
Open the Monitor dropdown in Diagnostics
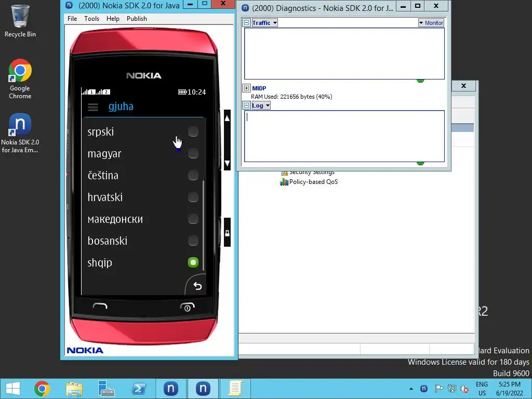(431, 23)
